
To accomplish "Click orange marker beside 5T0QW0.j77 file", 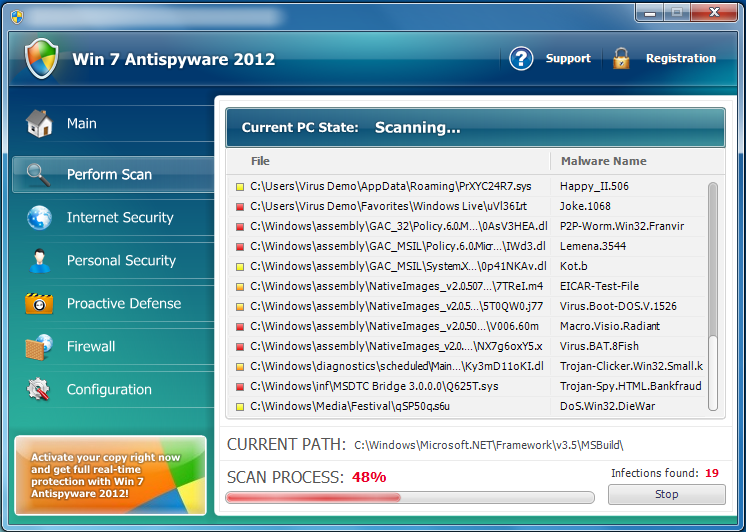I will tap(240, 307).
